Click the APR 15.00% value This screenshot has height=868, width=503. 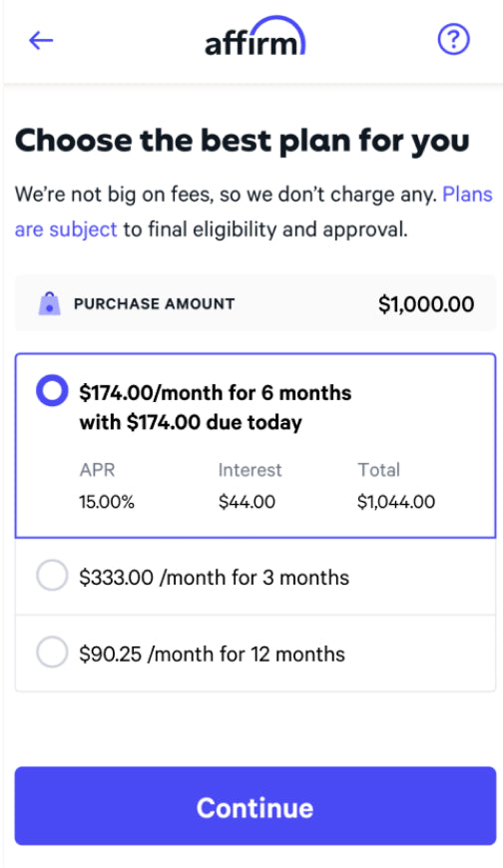click(x=107, y=502)
